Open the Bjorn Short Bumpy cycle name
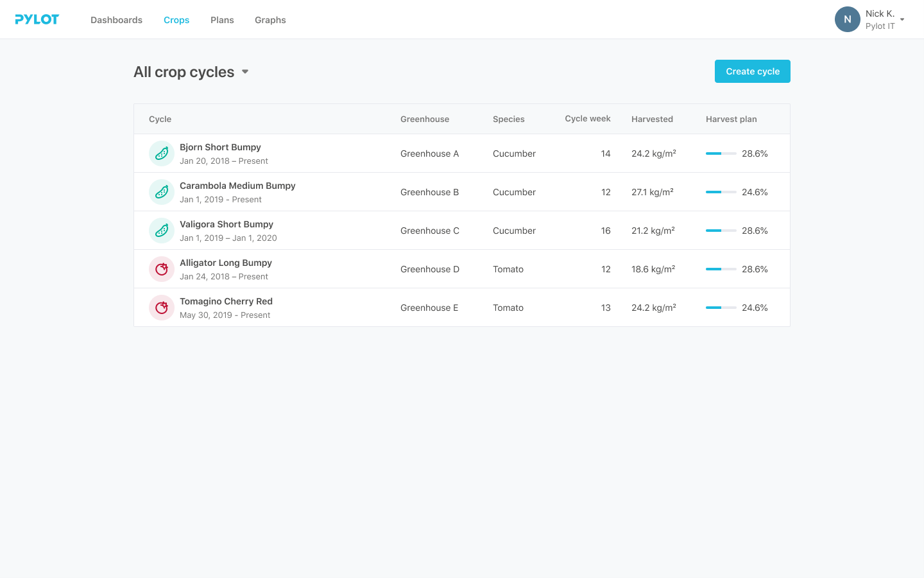The width and height of the screenshot is (924, 578). (220, 147)
